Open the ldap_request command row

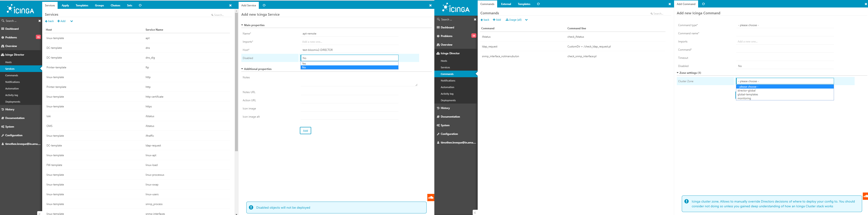pyautogui.click(x=572, y=47)
